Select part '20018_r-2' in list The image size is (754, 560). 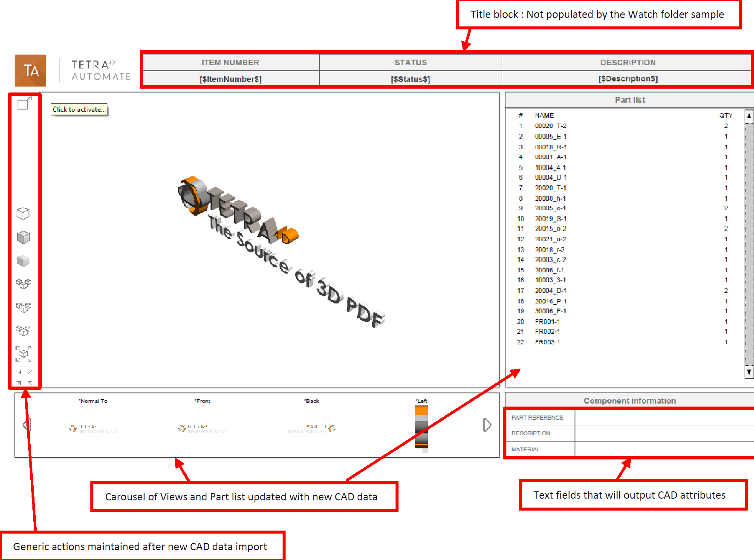(549, 250)
